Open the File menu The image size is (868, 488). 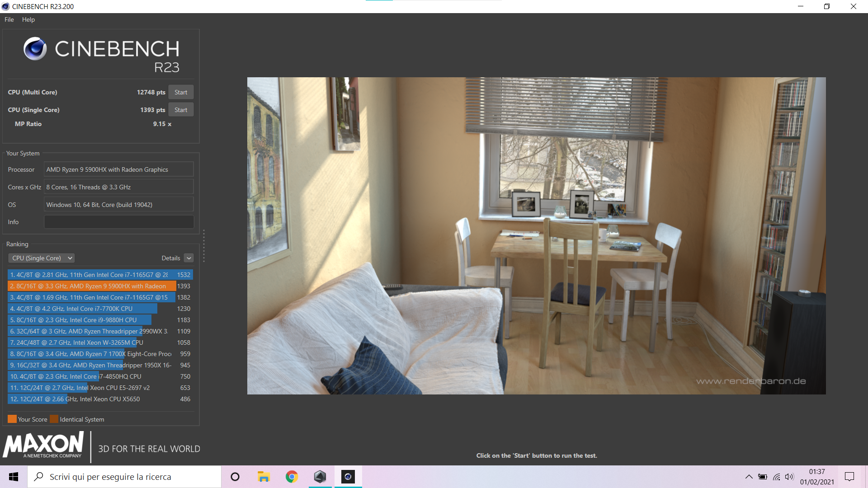pos(9,19)
